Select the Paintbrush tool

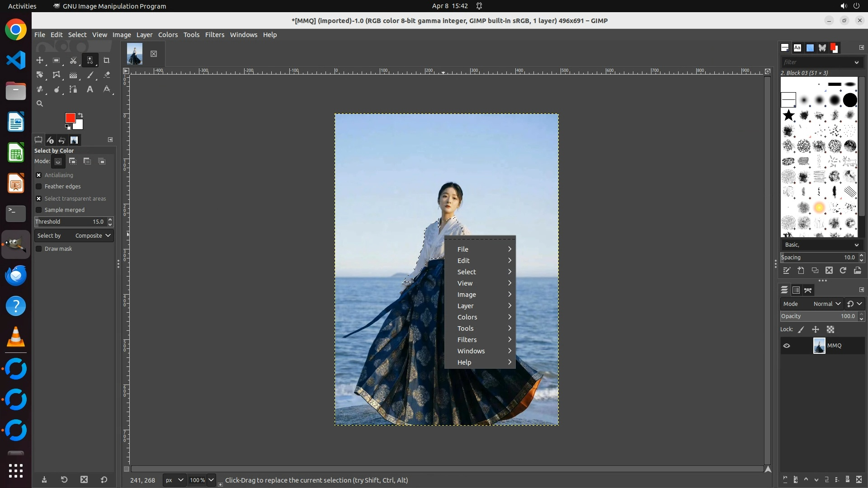click(x=90, y=75)
